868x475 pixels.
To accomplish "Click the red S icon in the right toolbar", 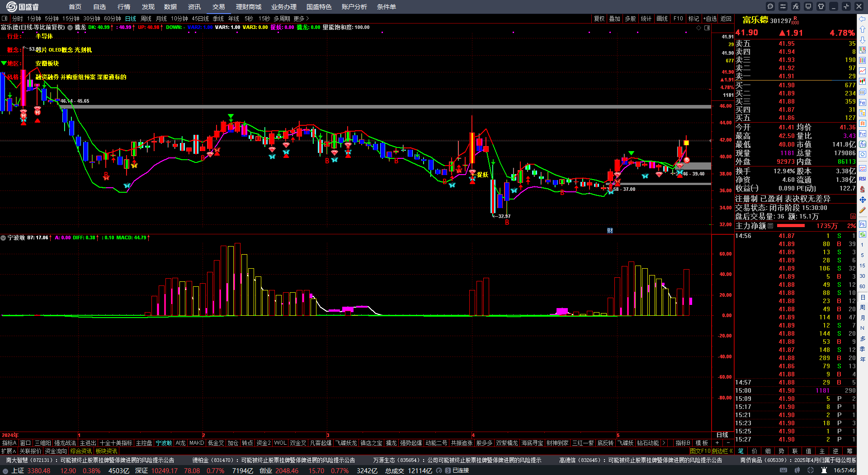I will pos(863,189).
